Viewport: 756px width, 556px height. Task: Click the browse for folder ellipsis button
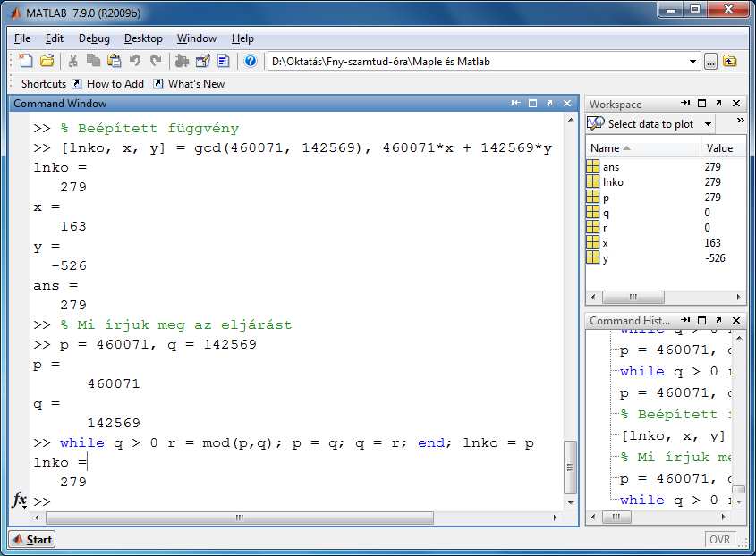(710, 62)
